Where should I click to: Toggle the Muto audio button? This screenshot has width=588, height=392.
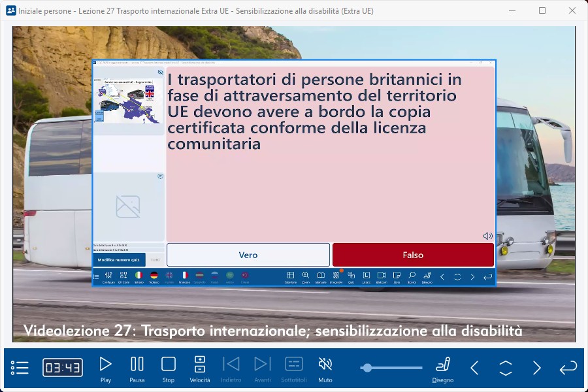[325, 368]
